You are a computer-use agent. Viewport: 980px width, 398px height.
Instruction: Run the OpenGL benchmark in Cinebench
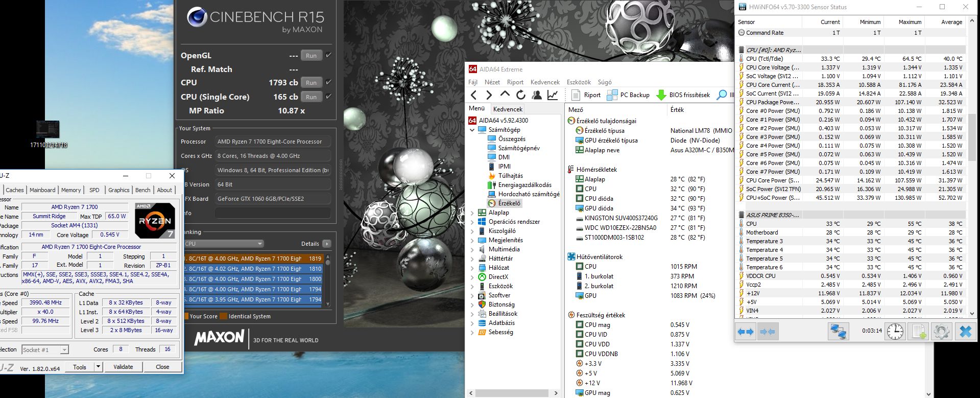coord(312,56)
